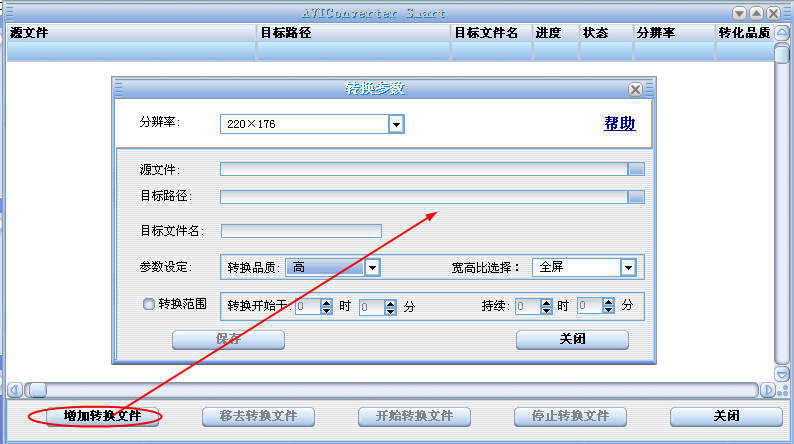The width and height of the screenshot is (794, 444).
Task: Expand the 转换品质 dropdown set to 高
Action: point(372,267)
